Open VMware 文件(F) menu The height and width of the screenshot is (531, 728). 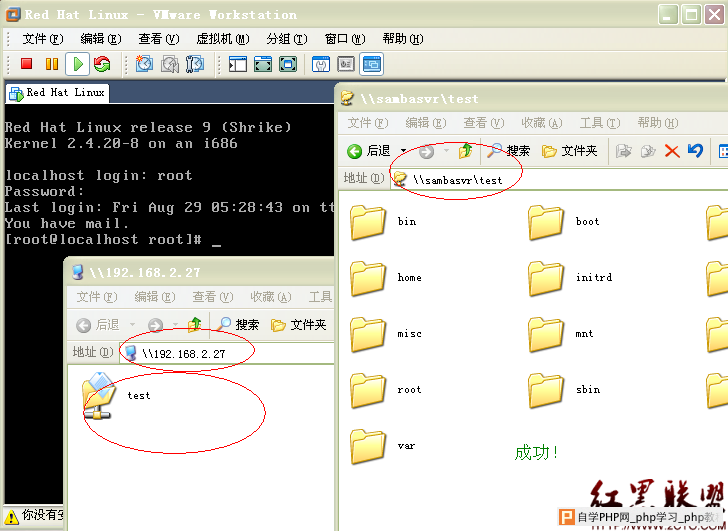pos(43,39)
